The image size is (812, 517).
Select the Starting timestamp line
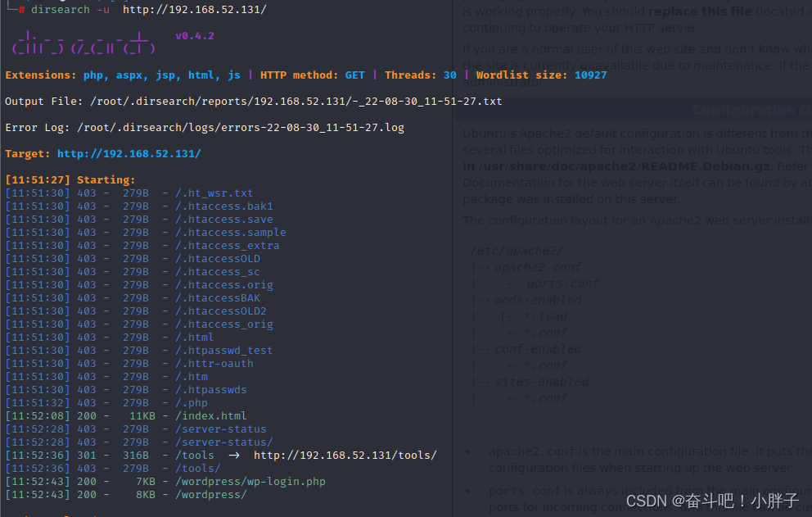coord(70,180)
